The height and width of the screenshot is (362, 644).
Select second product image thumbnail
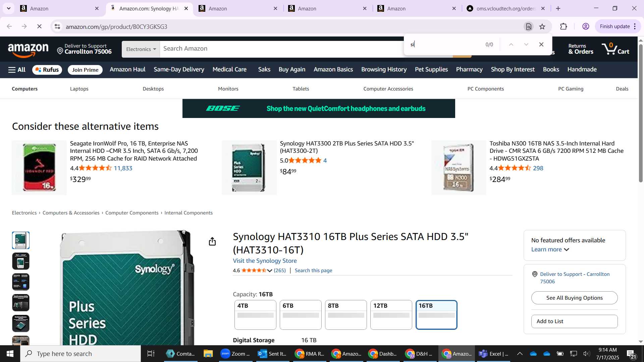click(21, 261)
